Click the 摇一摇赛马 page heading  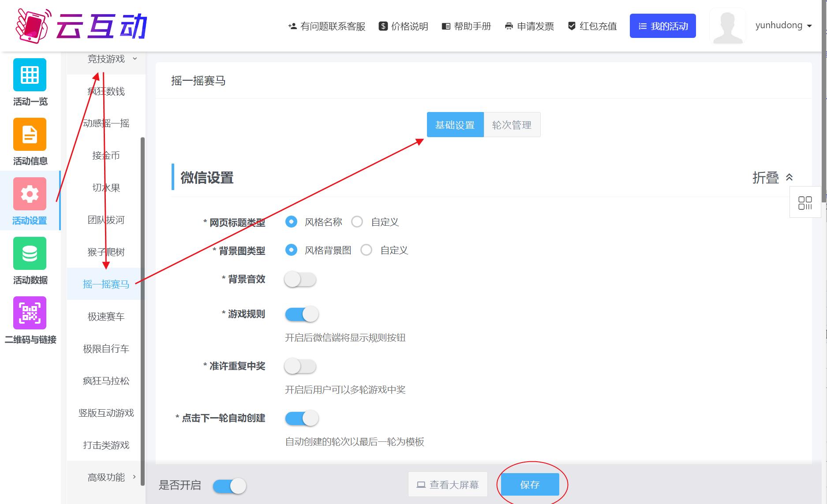[x=198, y=81]
